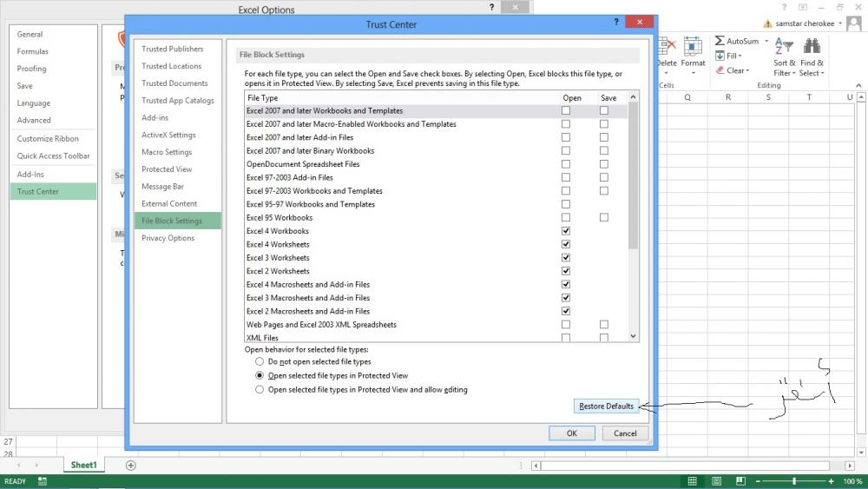868x489 pixels.
Task: Check Save for OpenDocument Spreadsheet Files
Action: 604,164
